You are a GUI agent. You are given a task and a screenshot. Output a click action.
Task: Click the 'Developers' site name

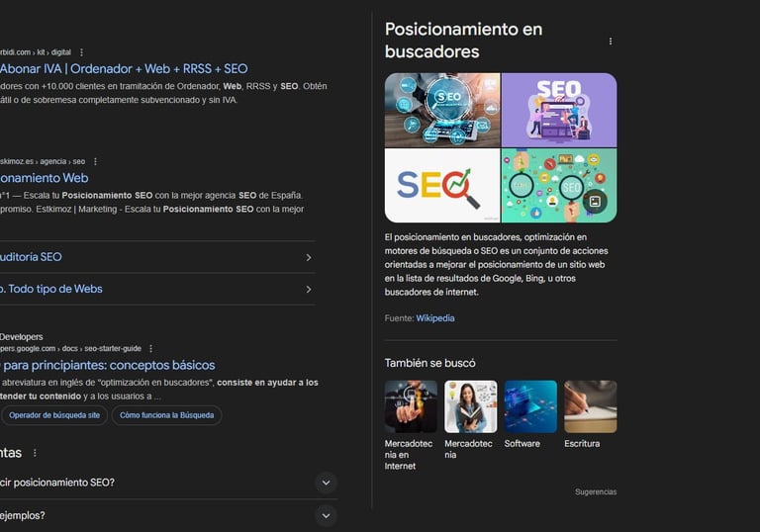pyautogui.click(x=22, y=337)
